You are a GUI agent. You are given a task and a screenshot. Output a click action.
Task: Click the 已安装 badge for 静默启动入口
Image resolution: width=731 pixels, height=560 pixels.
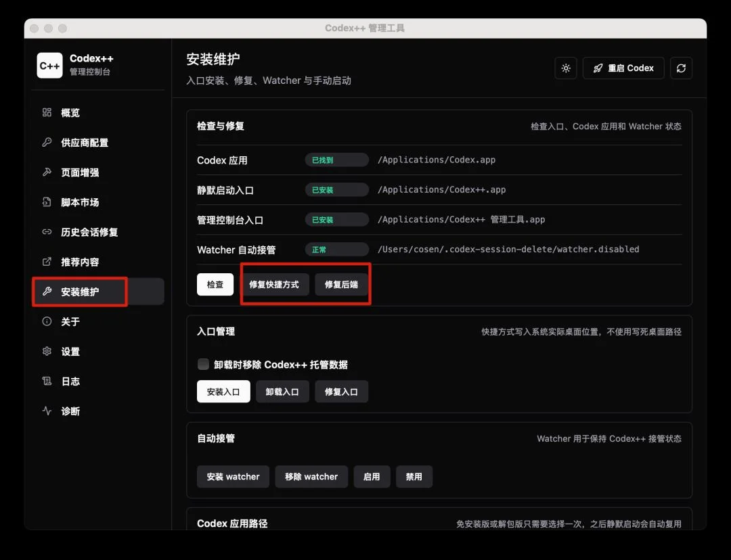pyautogui.click(x=336, y=189)
